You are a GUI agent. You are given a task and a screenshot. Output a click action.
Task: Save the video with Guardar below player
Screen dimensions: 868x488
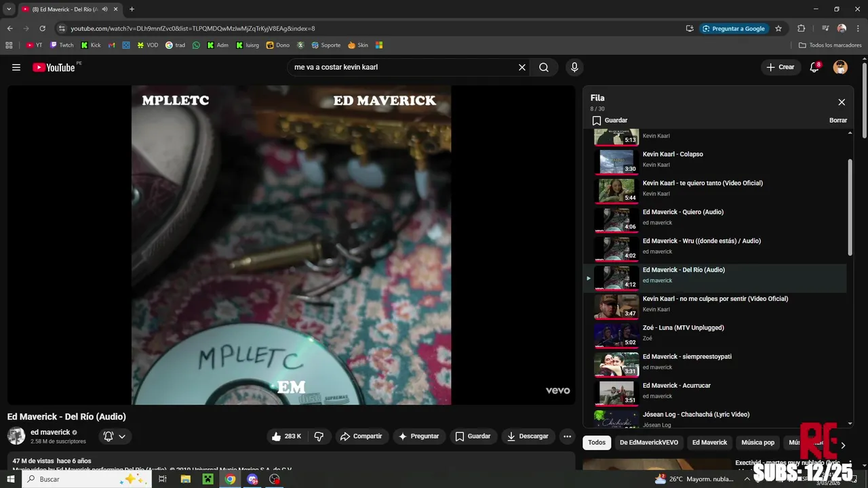(473, 436)
